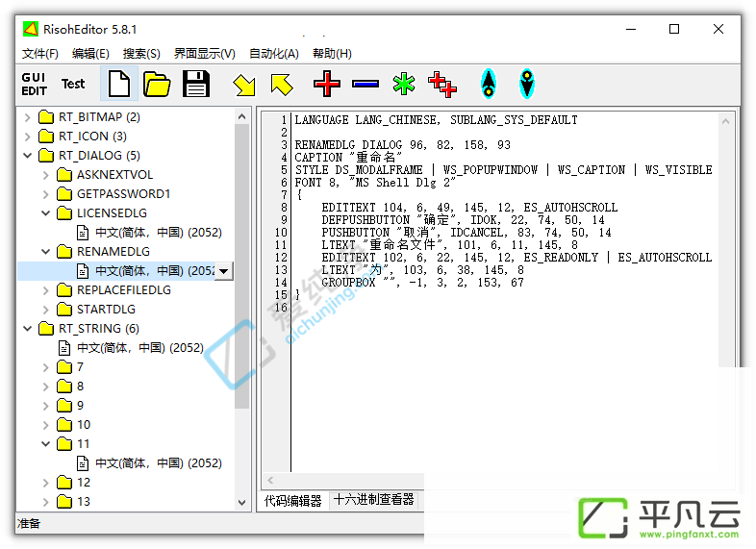Viewport: 756px width, 549px height.
Task: Select 中文(简体) entry under string folder 11
Action: (149, 463)
